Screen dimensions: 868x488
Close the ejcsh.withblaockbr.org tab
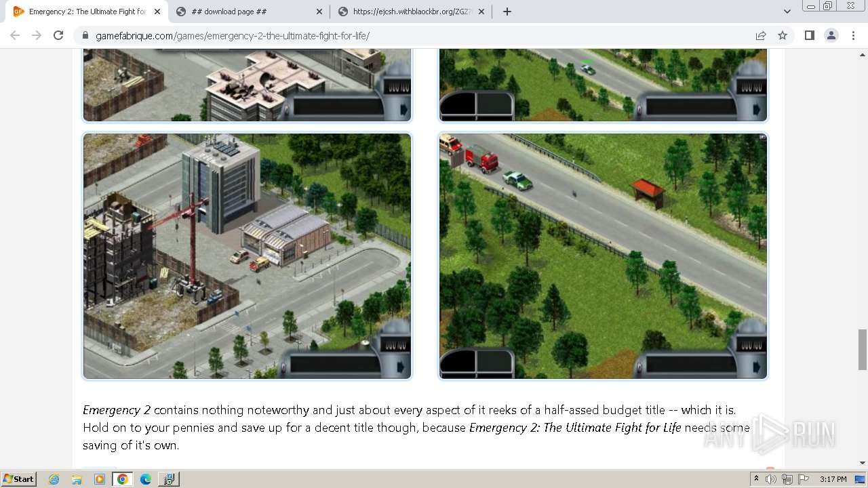coord(481,12)
